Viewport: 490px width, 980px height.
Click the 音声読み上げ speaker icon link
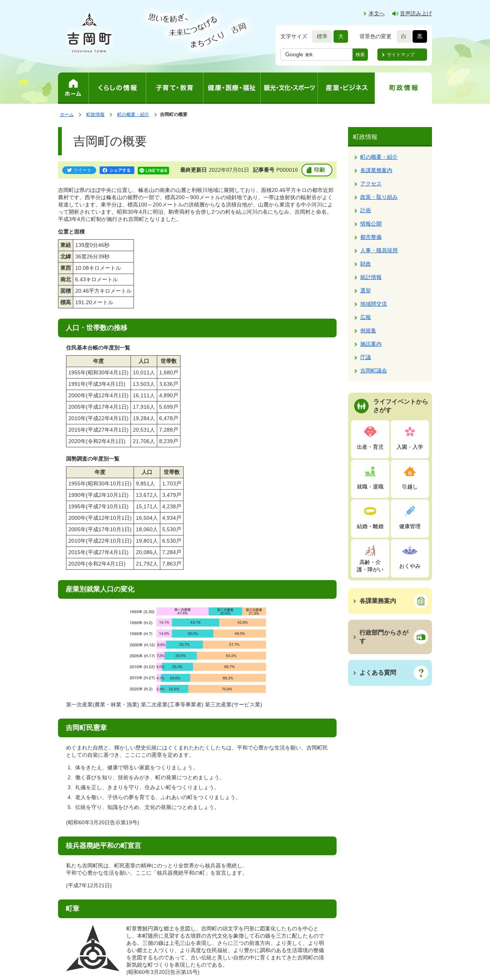click(412, 13)
